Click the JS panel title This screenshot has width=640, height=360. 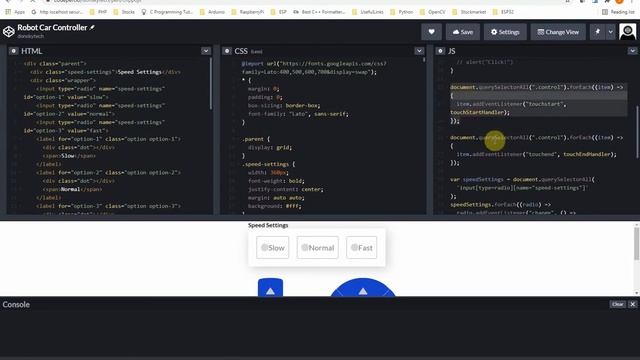(x=451, y=51)
